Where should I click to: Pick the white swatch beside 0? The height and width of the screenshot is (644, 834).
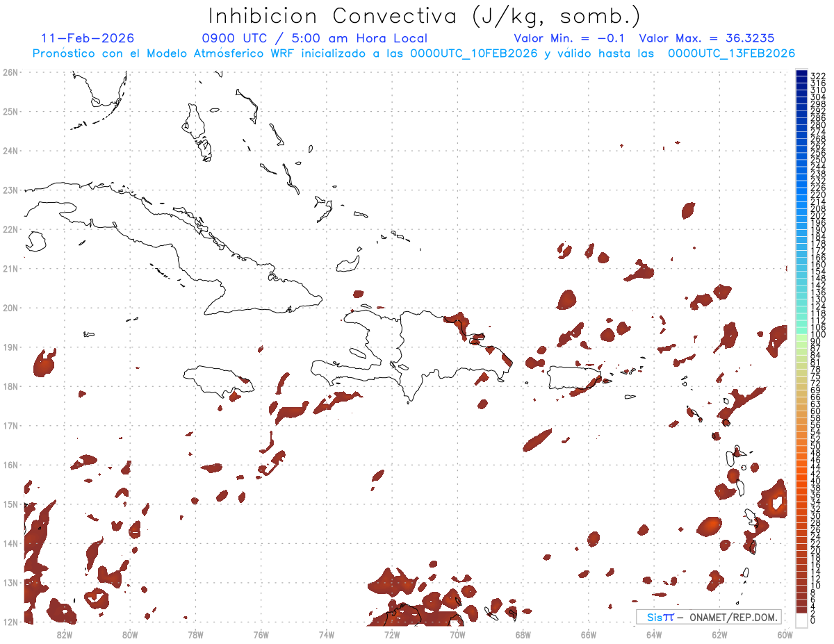pyautogui.click(x=801, y=619)
